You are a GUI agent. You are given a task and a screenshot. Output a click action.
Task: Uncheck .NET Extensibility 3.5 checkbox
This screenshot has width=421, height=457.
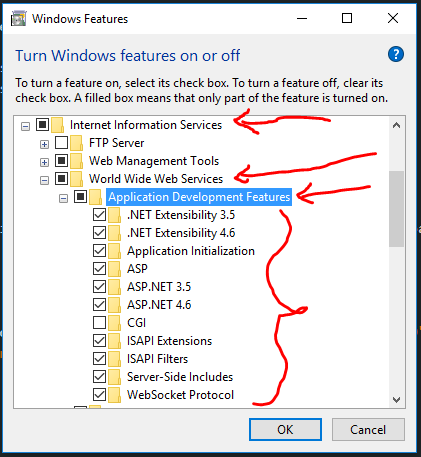click(x=99, y=215)
